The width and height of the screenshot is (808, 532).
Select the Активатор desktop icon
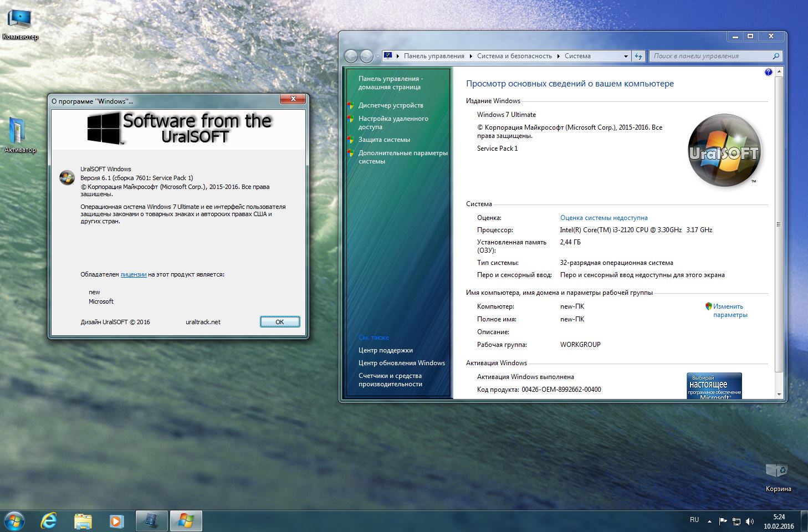point(20,136)
